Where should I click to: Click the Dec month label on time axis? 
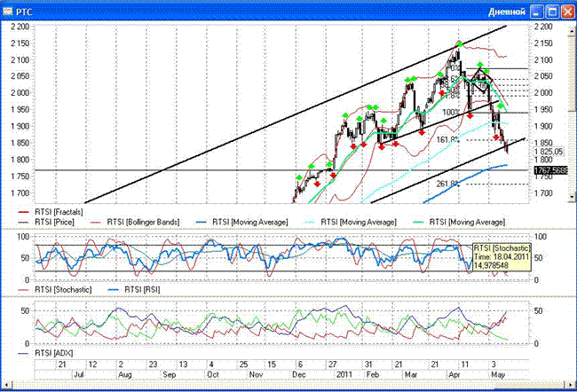coord(299,374)
